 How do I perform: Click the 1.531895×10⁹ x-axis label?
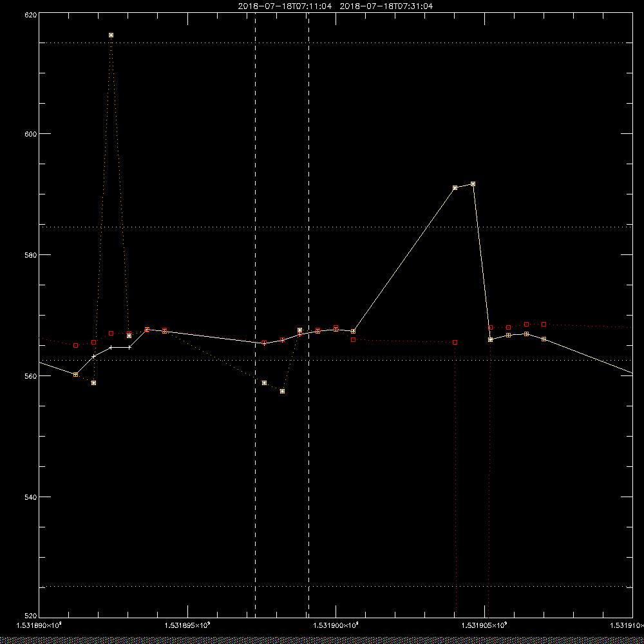click(187, 625)
